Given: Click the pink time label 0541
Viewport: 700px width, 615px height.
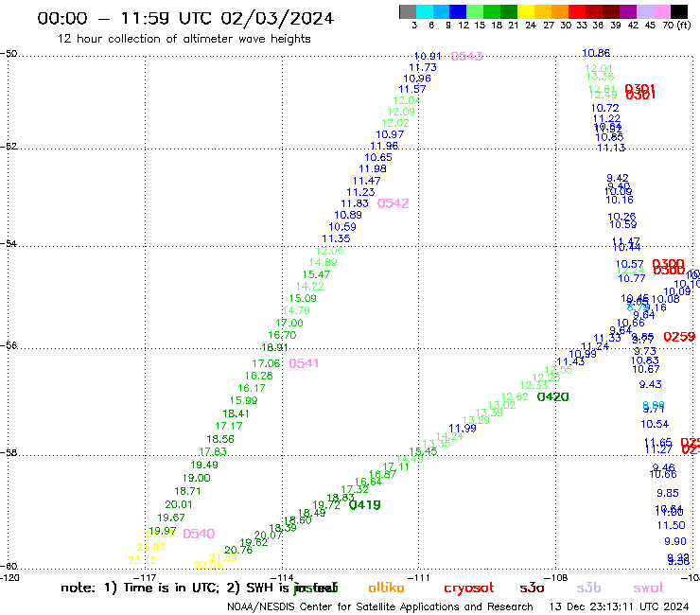Looking at the screenshot, I should (x=304, y=363).
